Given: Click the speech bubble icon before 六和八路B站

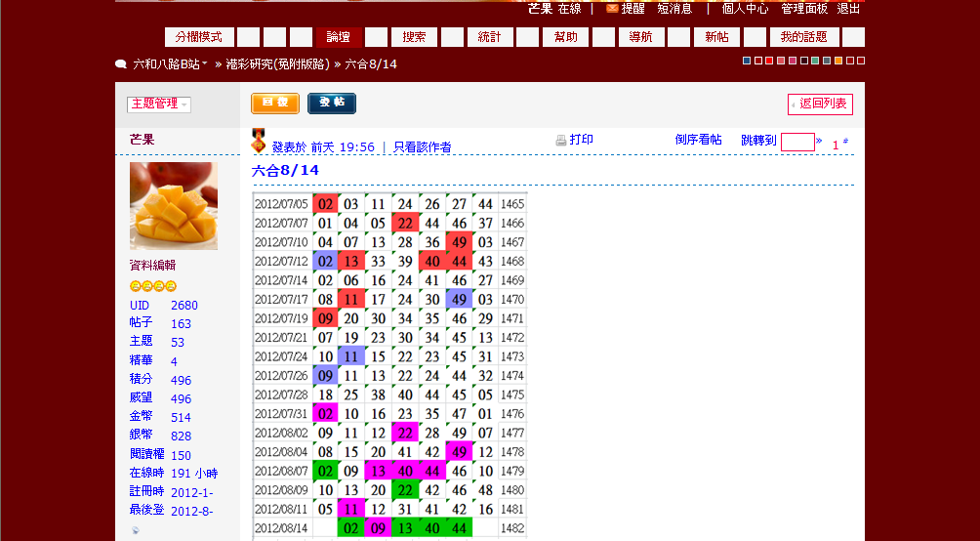Looking at the screenshot, I should coord(121,64).
